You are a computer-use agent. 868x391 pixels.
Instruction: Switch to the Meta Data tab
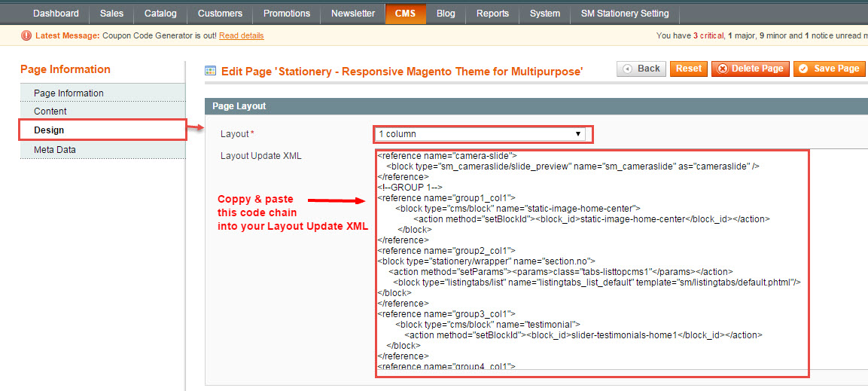click(103, 149)
